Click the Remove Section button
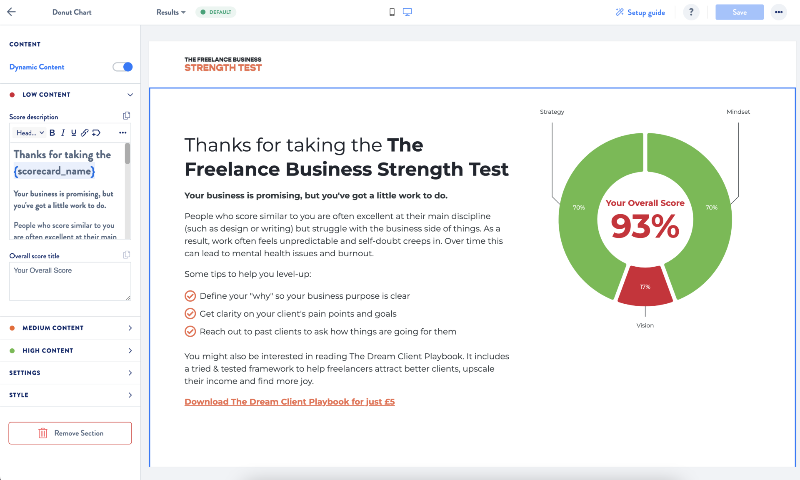 [x=70, y=433]
